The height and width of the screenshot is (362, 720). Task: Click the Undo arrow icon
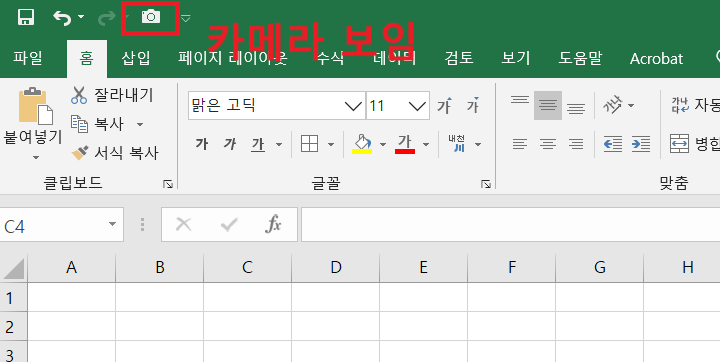tap(62, 17)
